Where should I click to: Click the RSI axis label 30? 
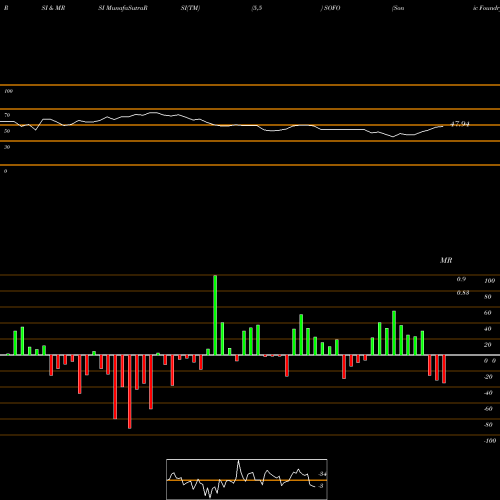point(7,147)
